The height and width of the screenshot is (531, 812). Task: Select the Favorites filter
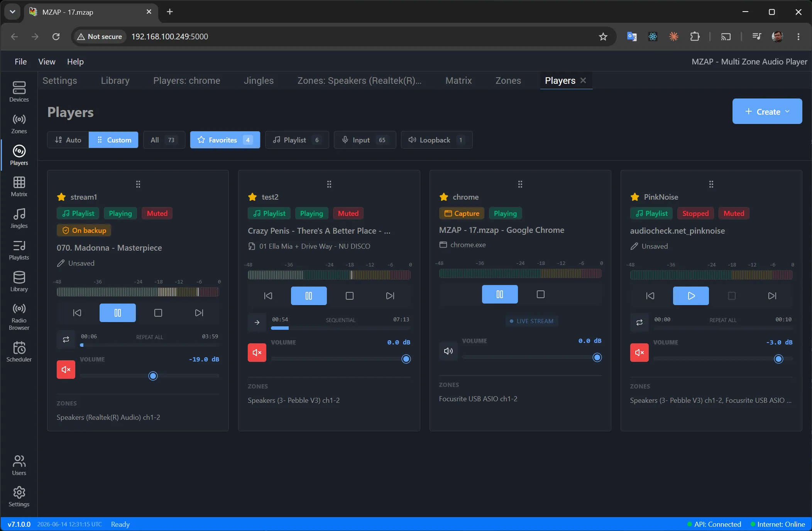[225, 140]
